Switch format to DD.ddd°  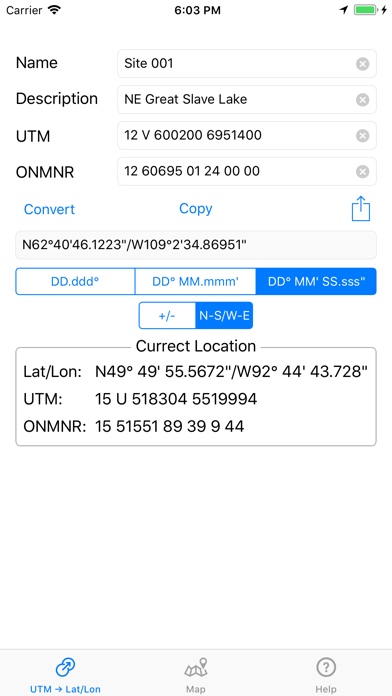(75, 281)
